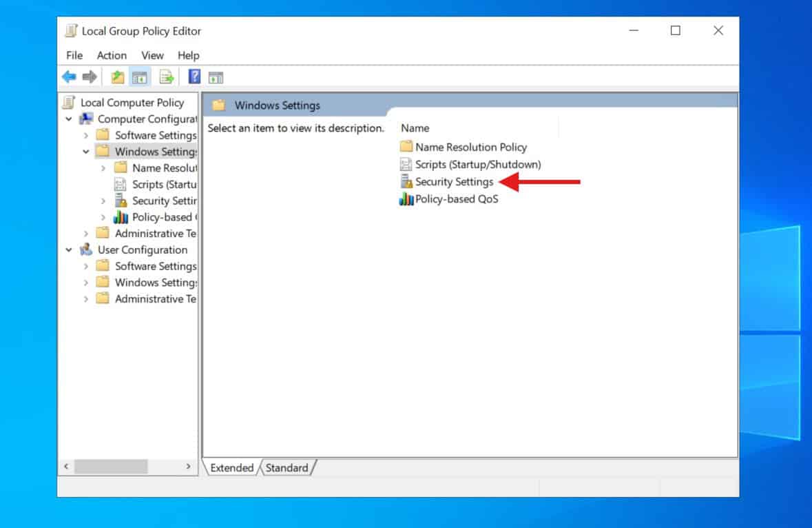Viewport: 812px width, 528px height.
Task: Expand Software Settings under Computer Configuration
Action: (x=86, y=135)
